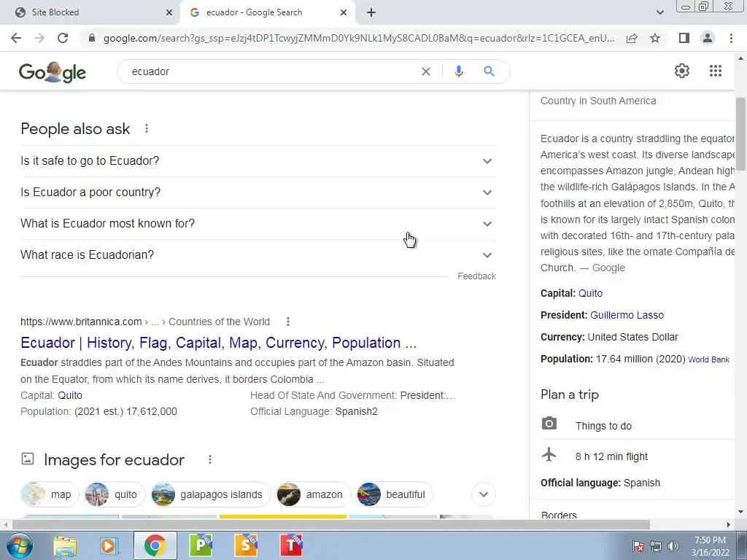Switch to the Site Blocked tab
Viewport: 747px width, 560px height.
90,12
